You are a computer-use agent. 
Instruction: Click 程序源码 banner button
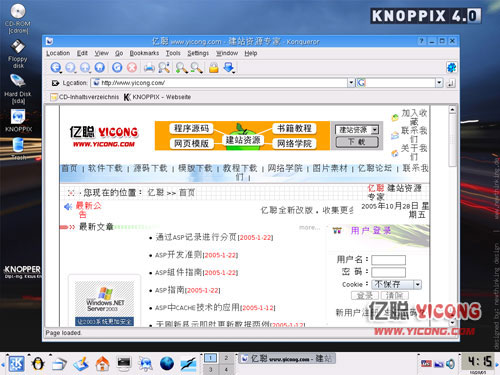(x=191, y=128)
